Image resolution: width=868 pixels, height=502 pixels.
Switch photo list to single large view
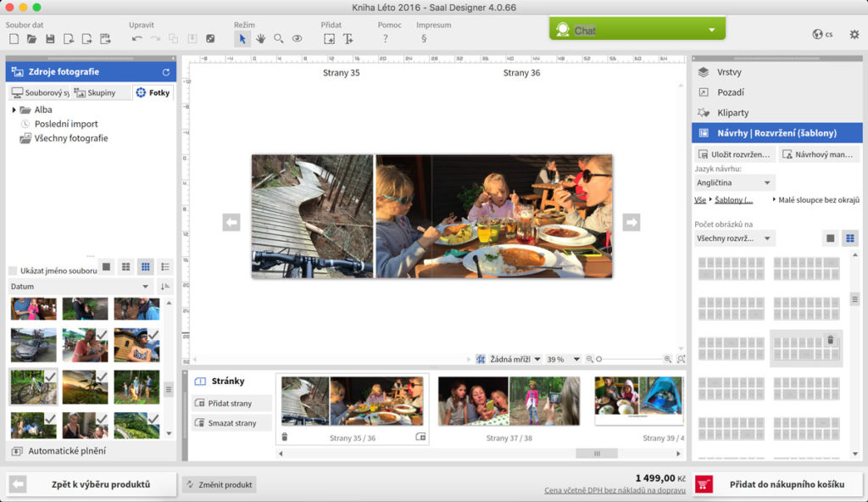click(x=106, y=267)
